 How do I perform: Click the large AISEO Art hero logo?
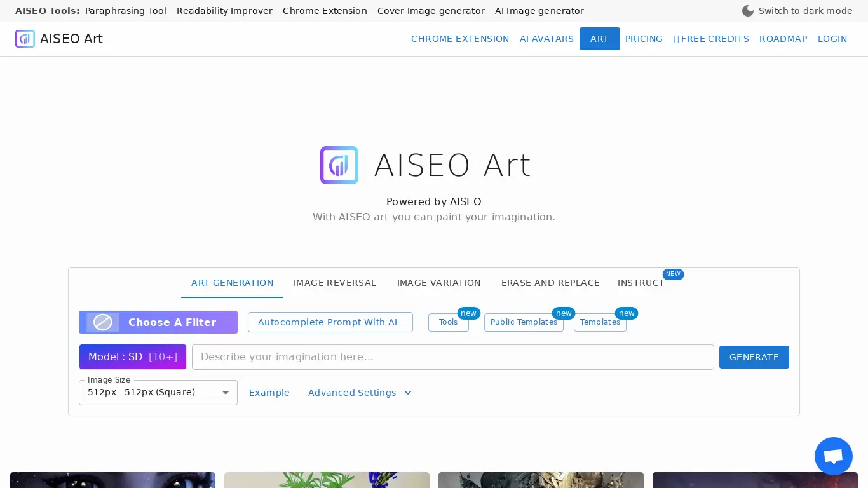point(339,165)
